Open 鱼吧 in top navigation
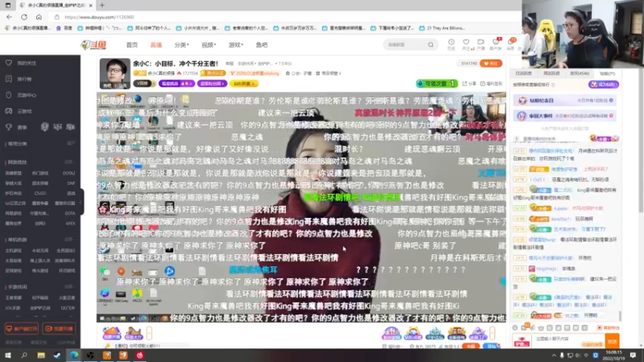Image resolution: width=644 pixels, height=362 pixels. point(262,45)
